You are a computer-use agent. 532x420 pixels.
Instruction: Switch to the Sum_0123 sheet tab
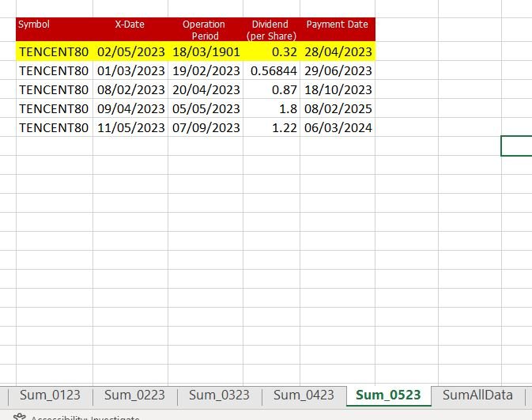click(x=50, y=395)
